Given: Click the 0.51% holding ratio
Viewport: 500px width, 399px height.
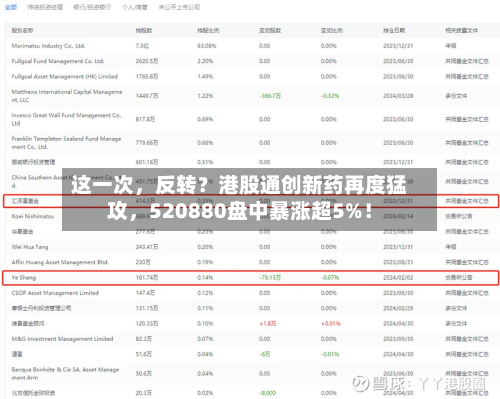Looking at the screenshot, I should pyautogui.click(x=205, y=162).
